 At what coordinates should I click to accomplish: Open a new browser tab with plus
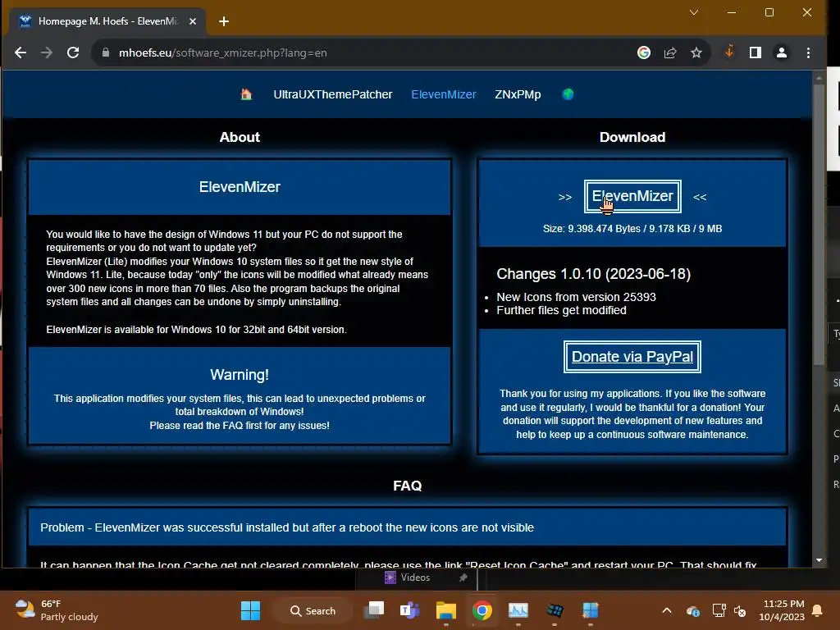(224, 21)
